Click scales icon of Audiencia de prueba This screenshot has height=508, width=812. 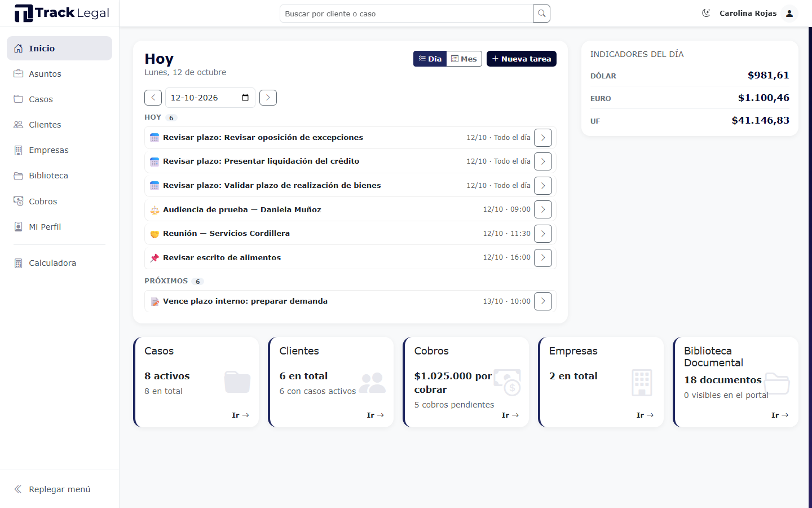coord(155,210)
